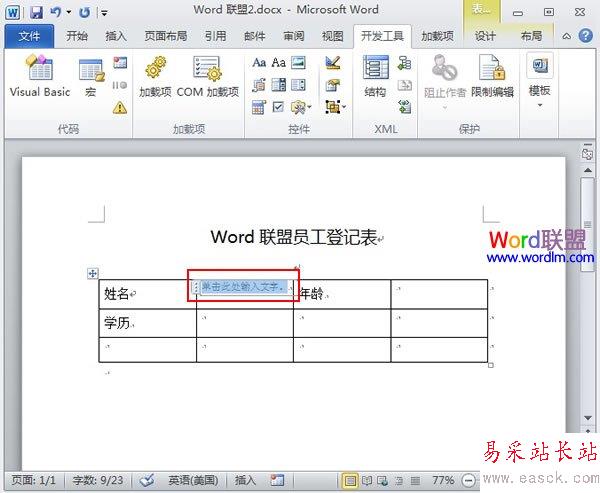Click the table move handle
Viewport: 600px width, 493px height.
pos(93,273)
